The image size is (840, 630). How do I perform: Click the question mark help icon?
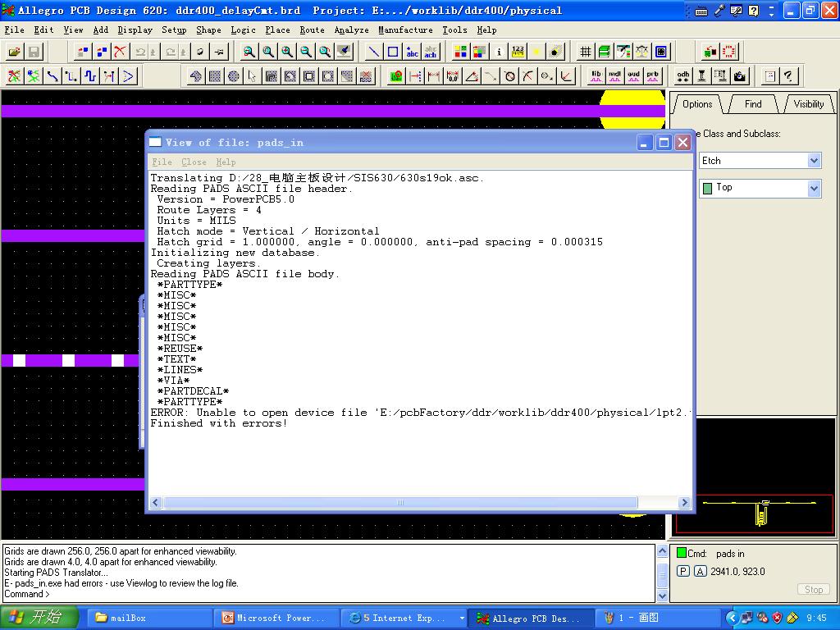point(788,76)
